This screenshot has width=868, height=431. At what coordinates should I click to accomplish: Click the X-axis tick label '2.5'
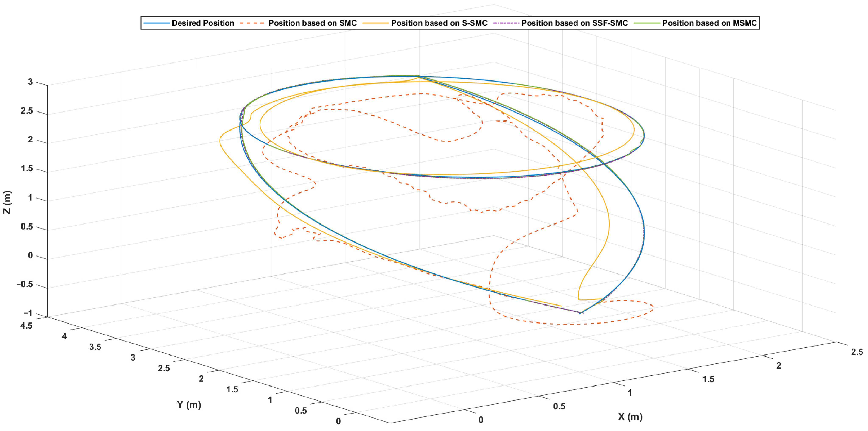(857, 352)
